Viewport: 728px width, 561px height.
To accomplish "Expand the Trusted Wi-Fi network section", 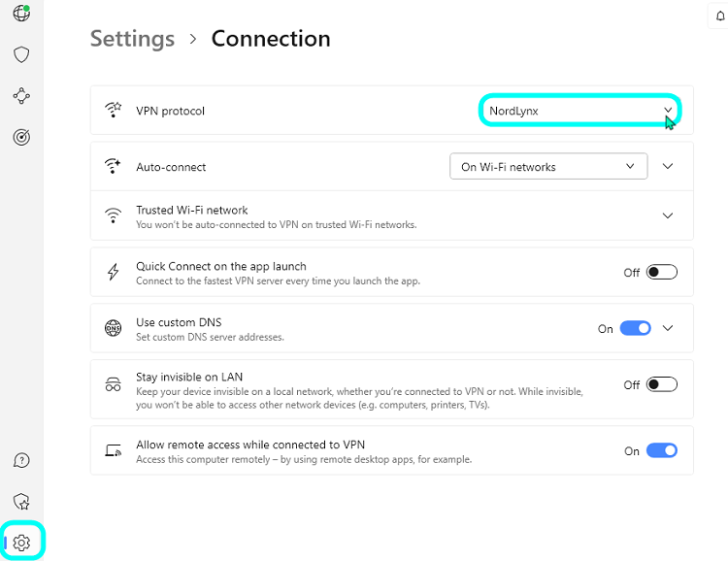I will coord(668,215).
